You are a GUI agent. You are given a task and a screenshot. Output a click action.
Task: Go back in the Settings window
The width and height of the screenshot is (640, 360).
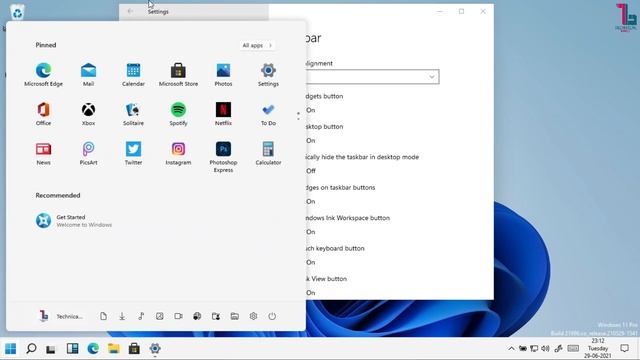pos(130,11)
